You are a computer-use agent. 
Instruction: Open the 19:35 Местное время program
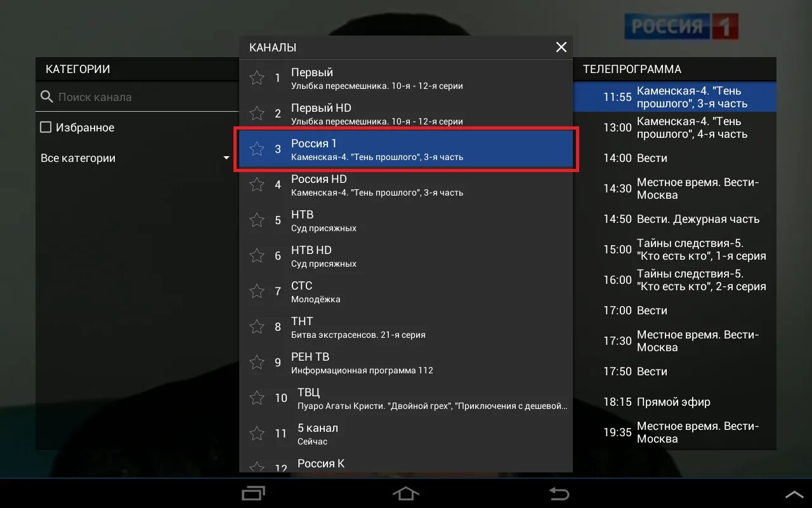coord(675,432)
